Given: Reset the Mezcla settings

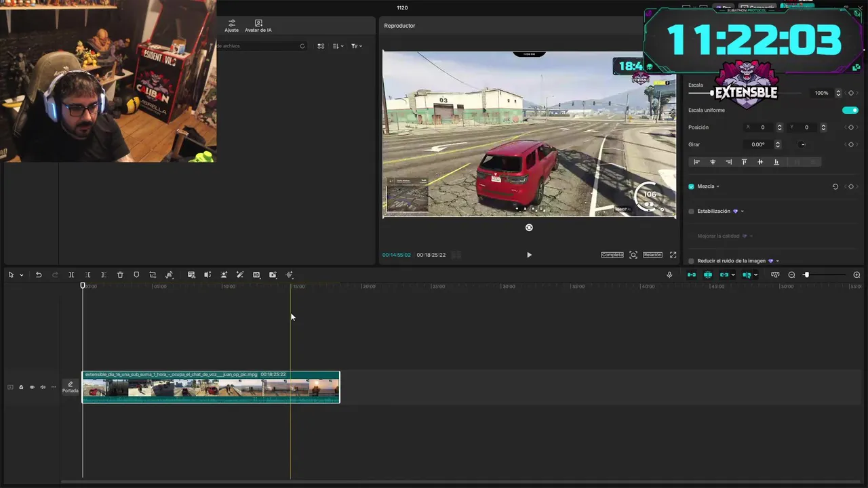Looking at the screenshot, I should coord(835,186).
